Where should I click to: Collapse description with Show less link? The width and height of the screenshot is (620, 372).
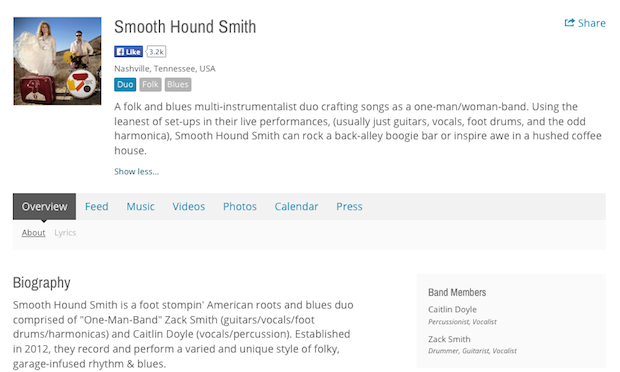[136, 172]
